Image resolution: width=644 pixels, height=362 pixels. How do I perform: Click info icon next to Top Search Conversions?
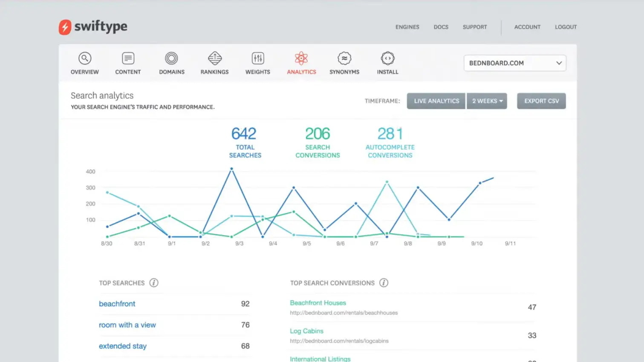point(384,283)
